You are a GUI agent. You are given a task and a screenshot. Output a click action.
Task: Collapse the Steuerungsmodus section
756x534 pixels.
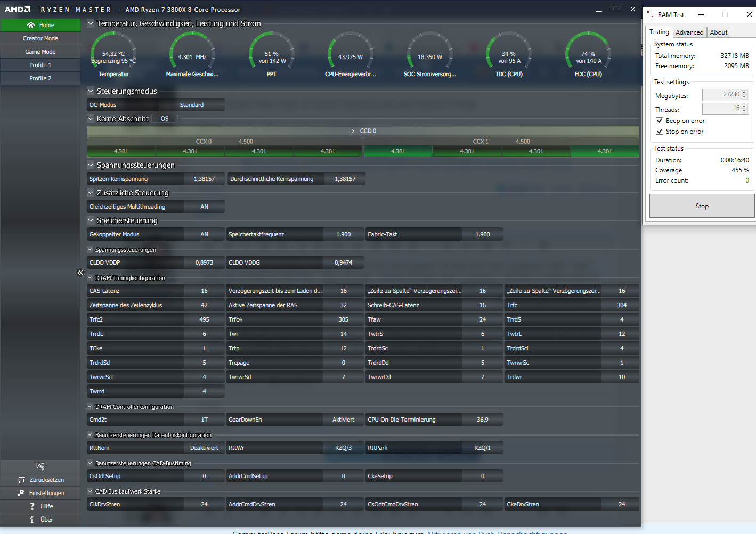click(91, 91)
